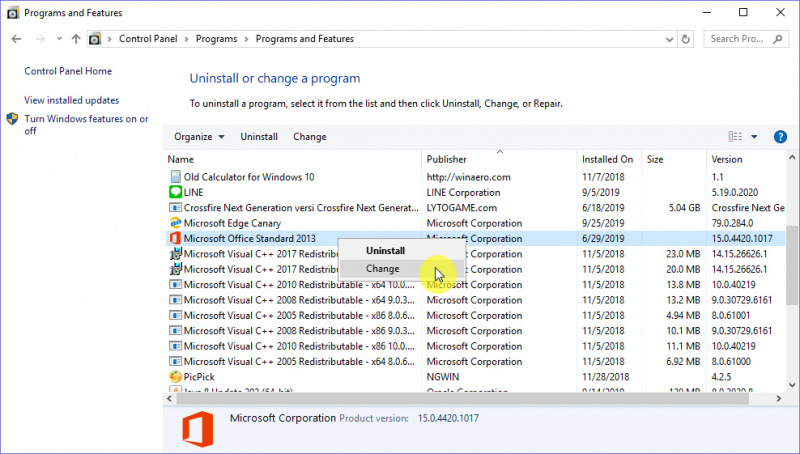Image resolution: width=800 pixels, height=454 pixels.
Task: Click the icon of Visual C++ 2008 x86 row
Action: [176, 331]
